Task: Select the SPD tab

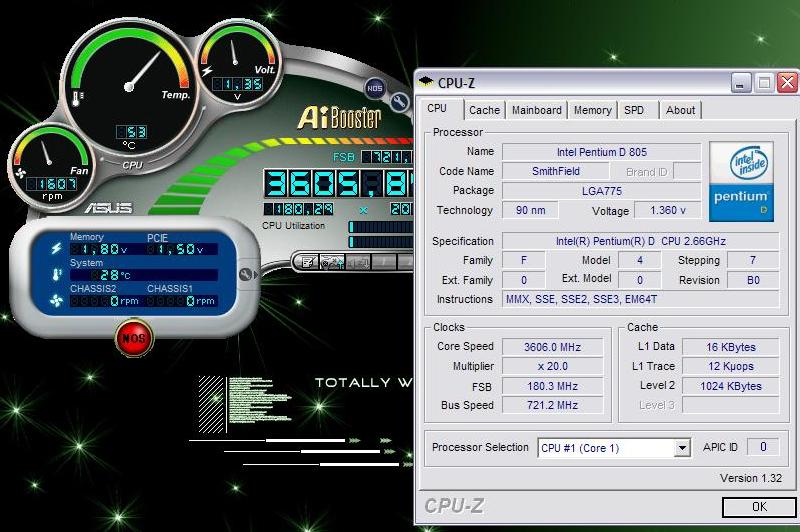Action: (x=637, y=110)
